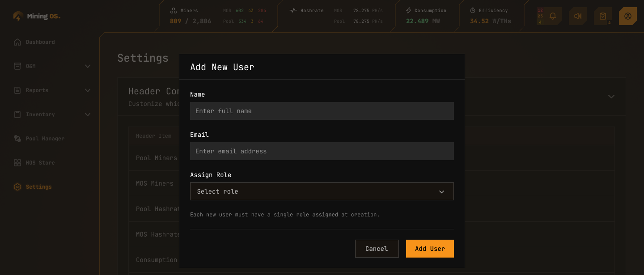Open the Inventory menu item
Viewport: 644px width, 275px height.
click(40, 114)
